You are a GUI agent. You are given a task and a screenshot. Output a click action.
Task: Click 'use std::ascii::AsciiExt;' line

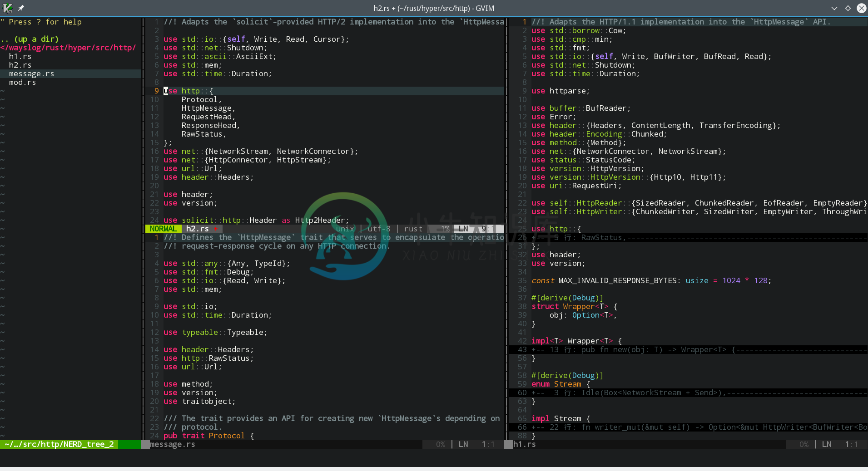pyautogui.click(x=220, y=56)
